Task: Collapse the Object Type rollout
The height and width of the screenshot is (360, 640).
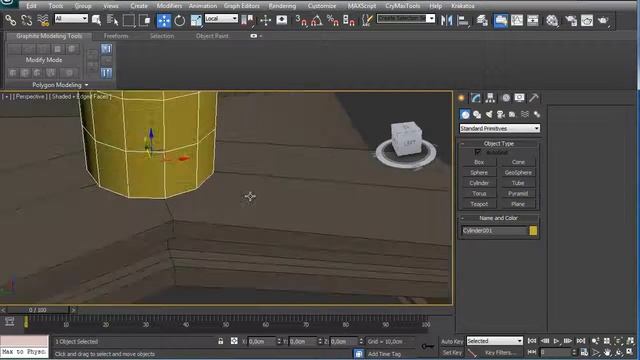Action: pyautogui.click(x=499, y=144)
